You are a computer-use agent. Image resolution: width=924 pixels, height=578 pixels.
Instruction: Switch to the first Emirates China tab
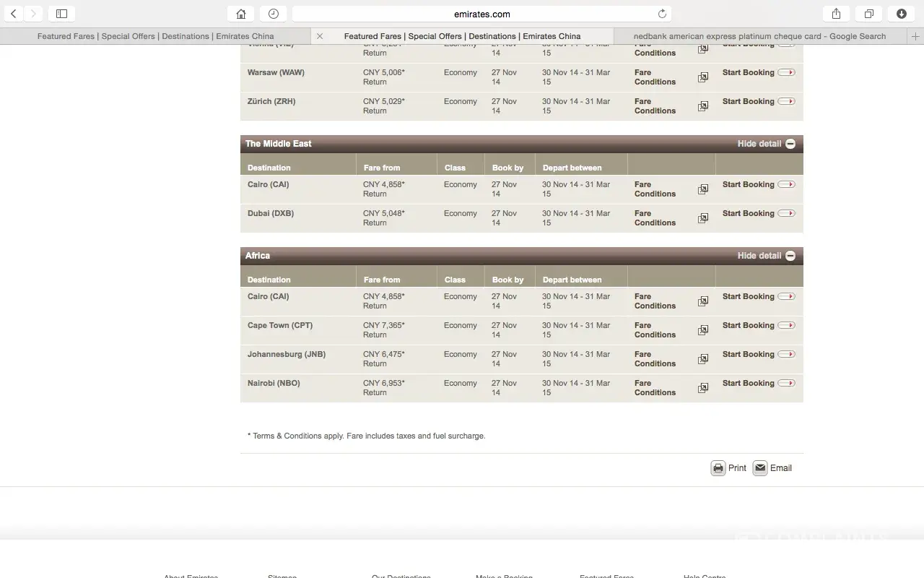(x=155, y=36)
